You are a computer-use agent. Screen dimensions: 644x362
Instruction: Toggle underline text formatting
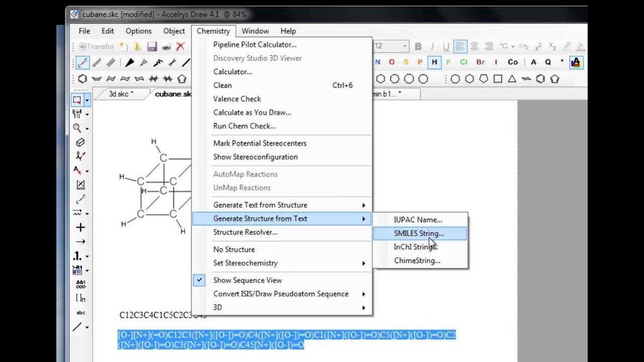pyautogui.click(x=446, y=47)
